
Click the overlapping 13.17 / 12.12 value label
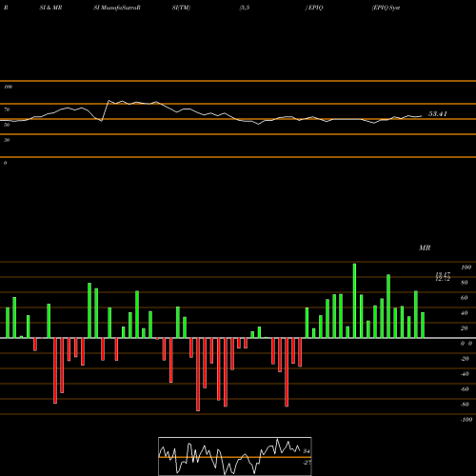click(443, 277)
